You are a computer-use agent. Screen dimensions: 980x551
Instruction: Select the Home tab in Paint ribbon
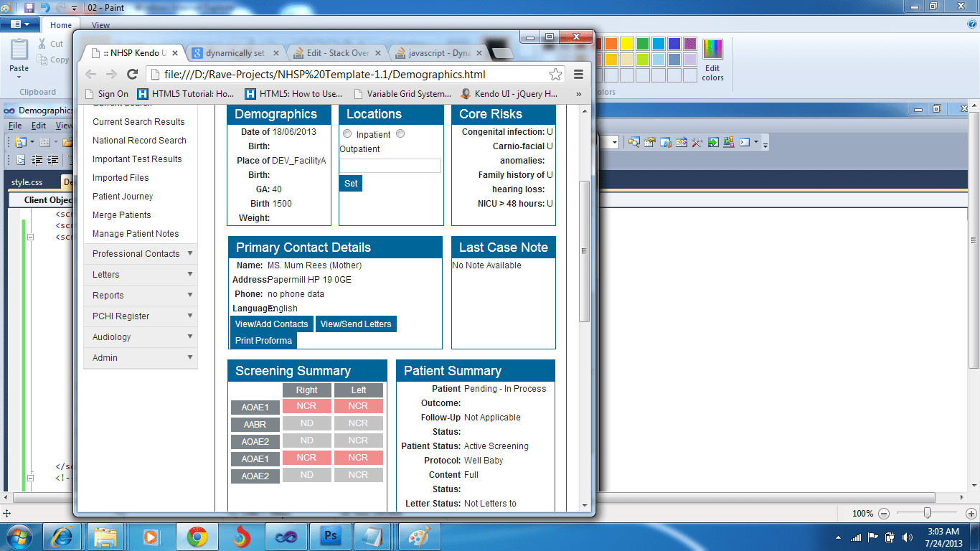click(61, 25)
